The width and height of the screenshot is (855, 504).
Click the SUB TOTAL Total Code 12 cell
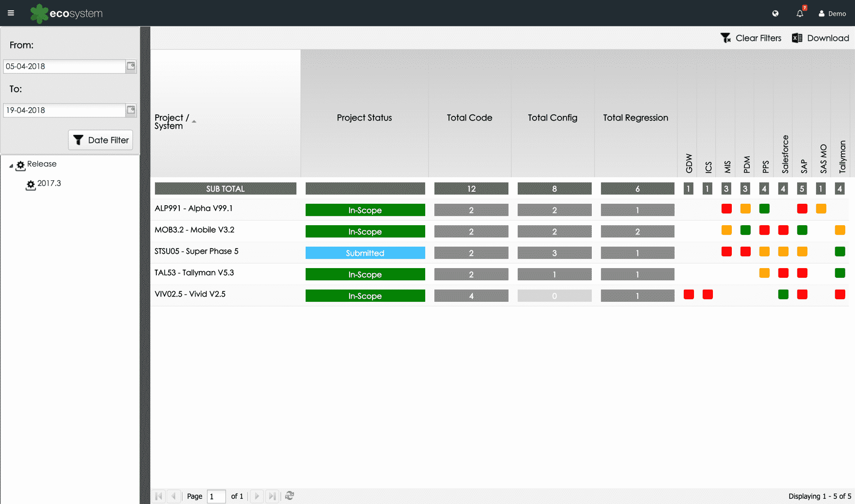[x=471, y=188]
